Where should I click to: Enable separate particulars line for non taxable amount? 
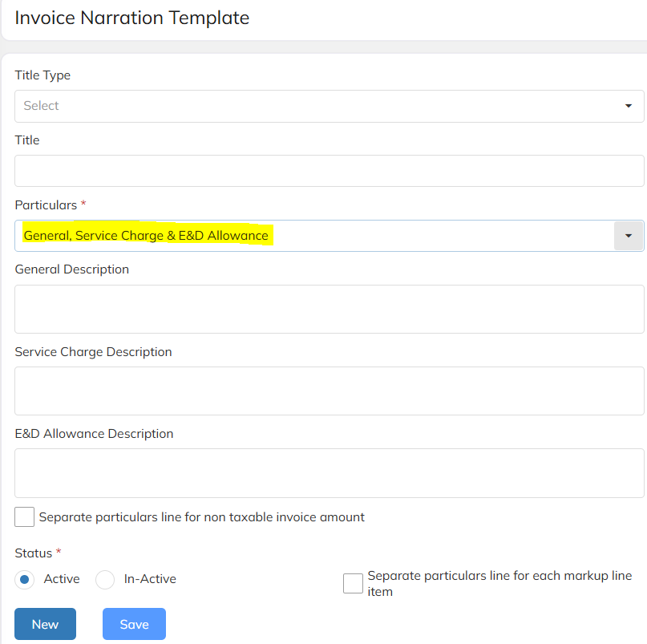pyautogui.click(x=24, y=516)
